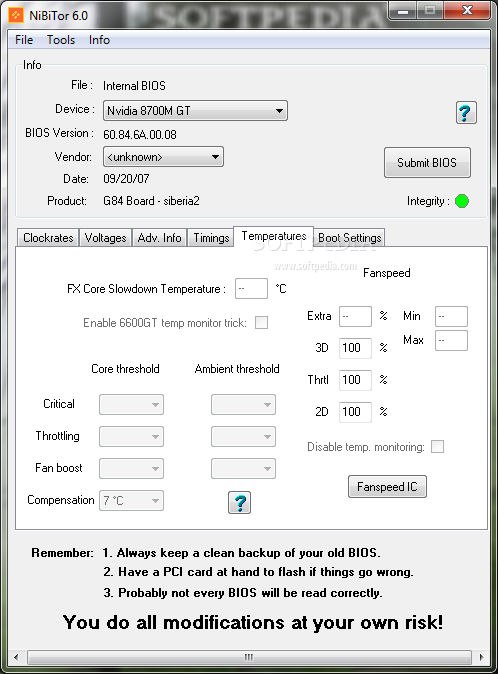Open the Info menu
This screenshot has height=674, width=498.
[x=99, y=40]
